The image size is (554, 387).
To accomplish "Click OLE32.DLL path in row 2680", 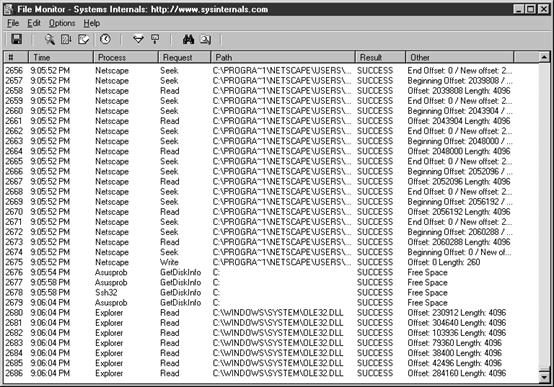I will click(x=278, y=313).
